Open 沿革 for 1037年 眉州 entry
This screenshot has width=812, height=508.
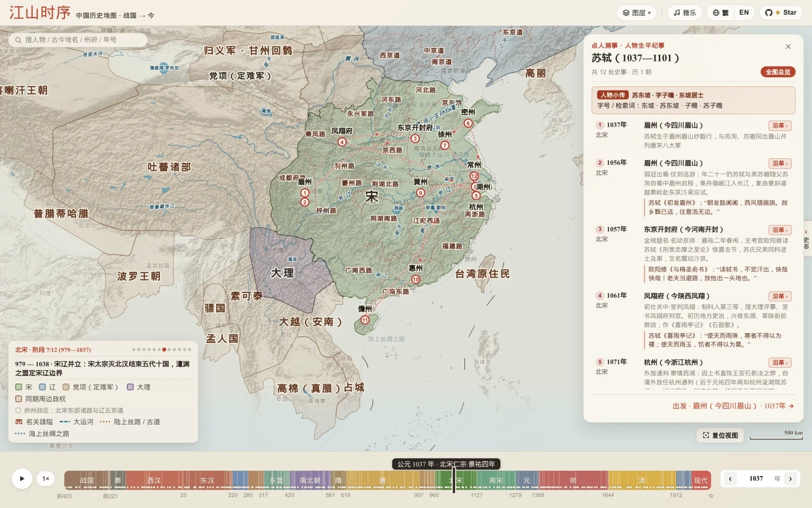coord(780,125)
